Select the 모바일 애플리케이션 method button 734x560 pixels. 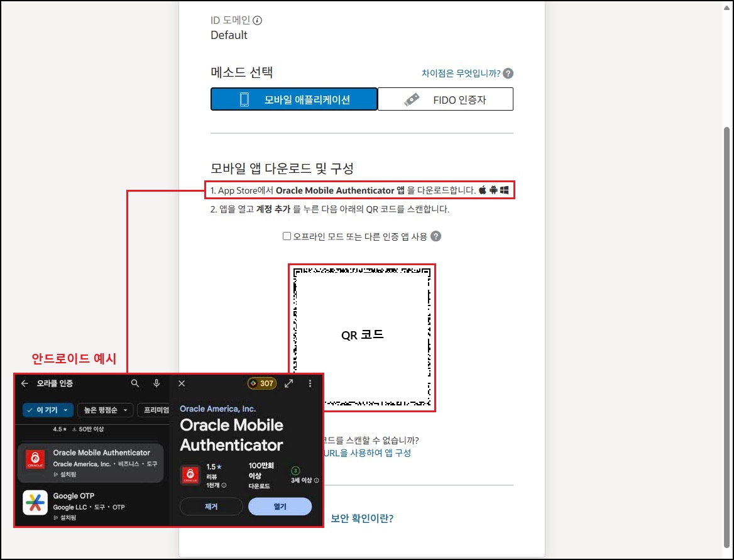[x=294, y=99]
